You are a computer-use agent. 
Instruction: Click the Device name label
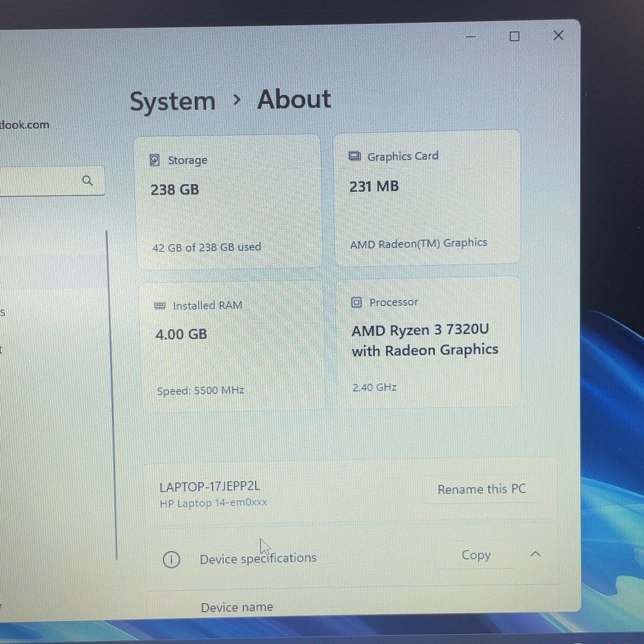[237, 607]
